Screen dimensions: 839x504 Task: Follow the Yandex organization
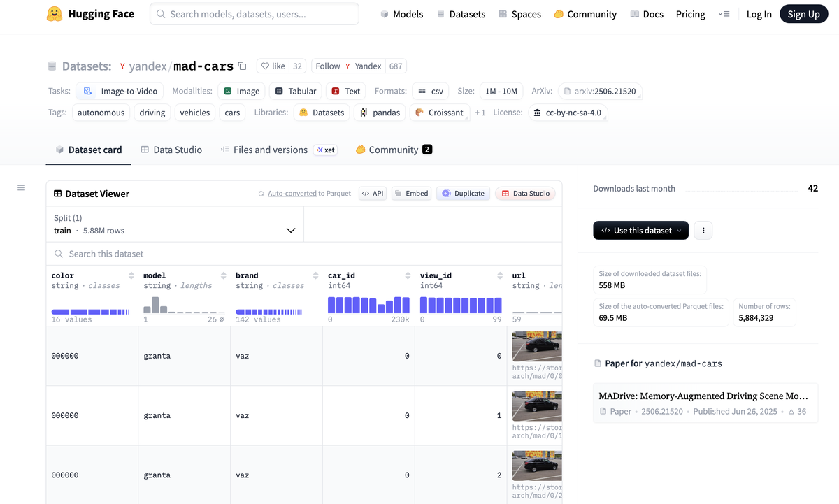349,66
